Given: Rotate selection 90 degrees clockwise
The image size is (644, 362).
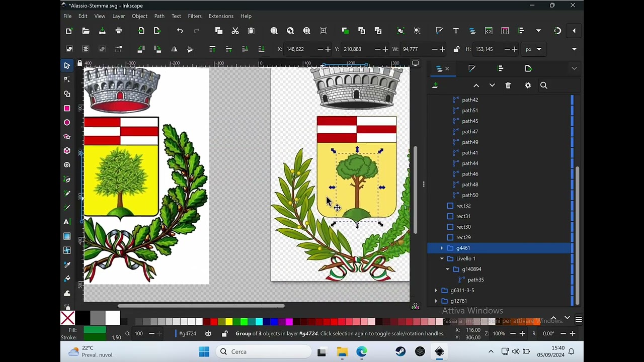Looking at the screenshot, I should [157, 49].
